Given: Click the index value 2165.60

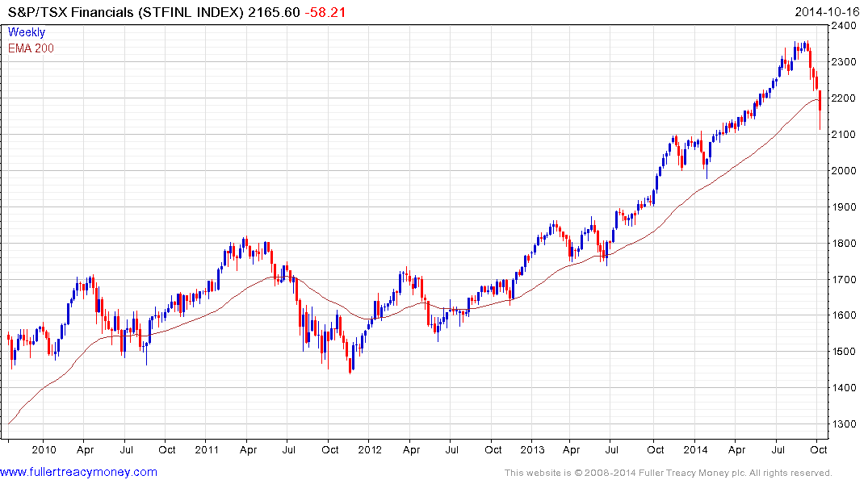Looking at the screenshot, I should pos(274,12).
